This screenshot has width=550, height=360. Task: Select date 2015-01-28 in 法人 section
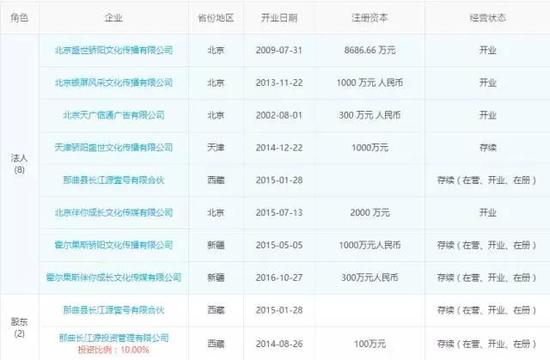pos(279,180)
